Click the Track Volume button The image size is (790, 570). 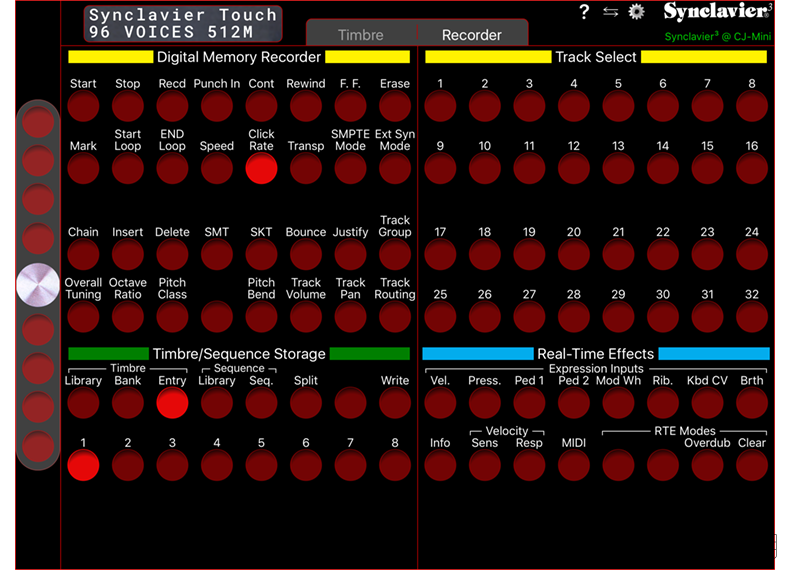306,316
